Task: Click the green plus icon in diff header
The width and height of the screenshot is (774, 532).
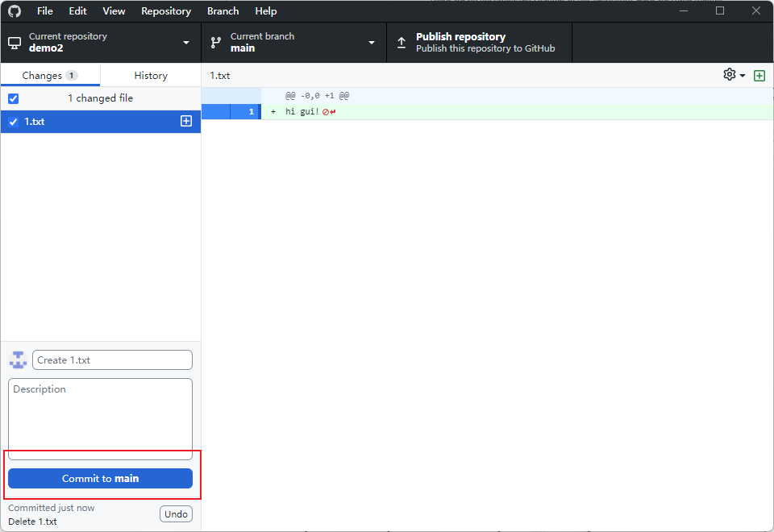Action: [759, 75]
